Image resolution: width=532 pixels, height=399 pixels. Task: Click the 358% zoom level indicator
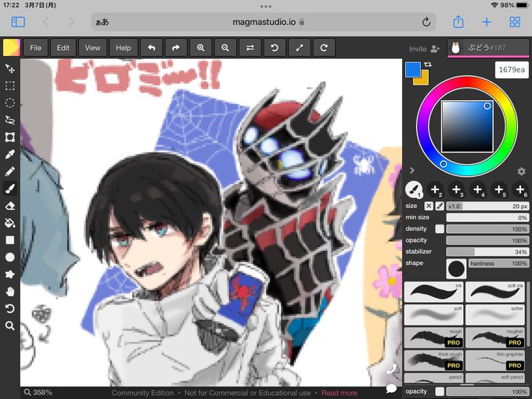(38, 393)
